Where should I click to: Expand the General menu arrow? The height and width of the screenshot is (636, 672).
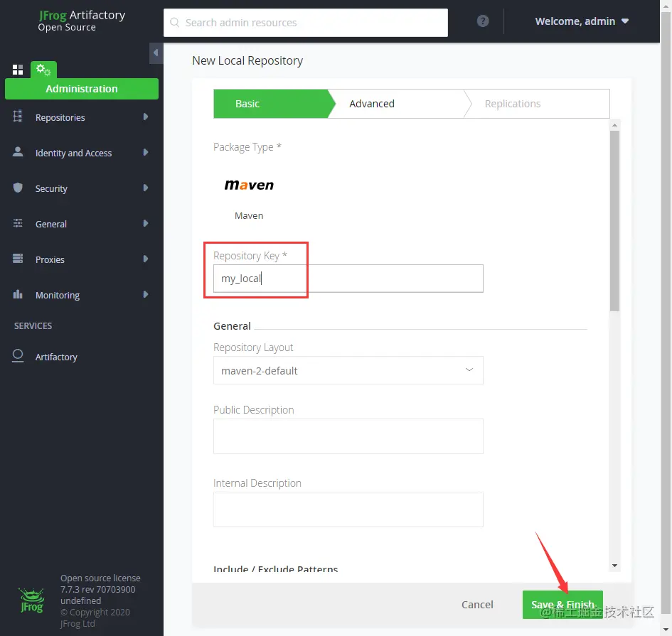[146, 223]
